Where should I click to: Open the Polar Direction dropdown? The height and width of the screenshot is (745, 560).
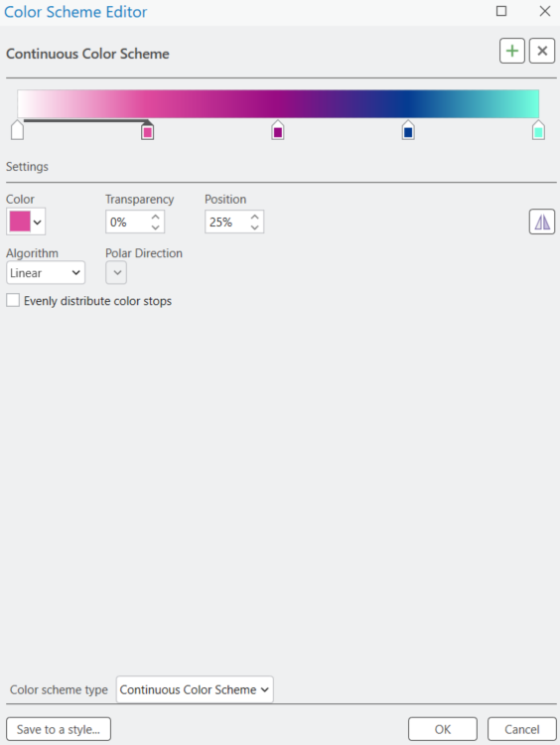tap(116, 273)
